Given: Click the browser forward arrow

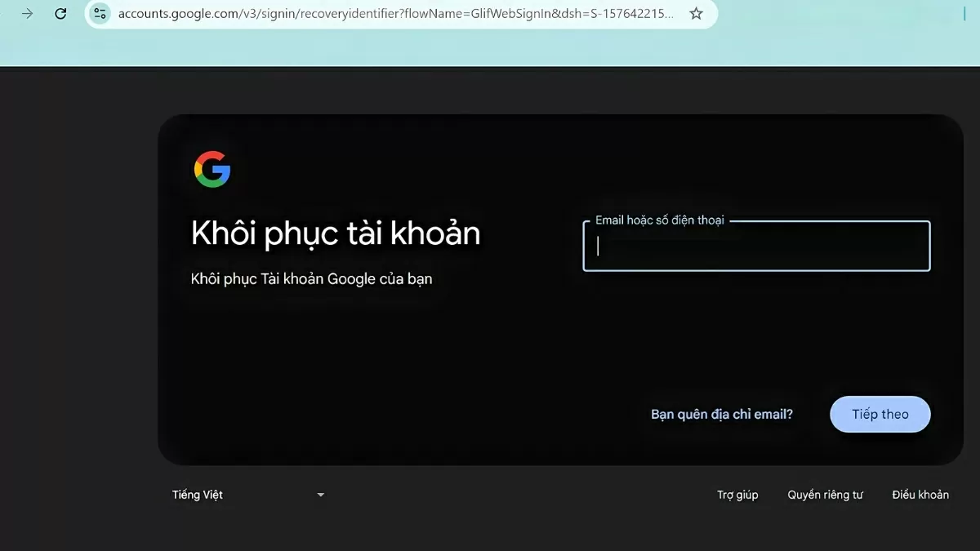Looking at the screenshot, I should (27, 14).
